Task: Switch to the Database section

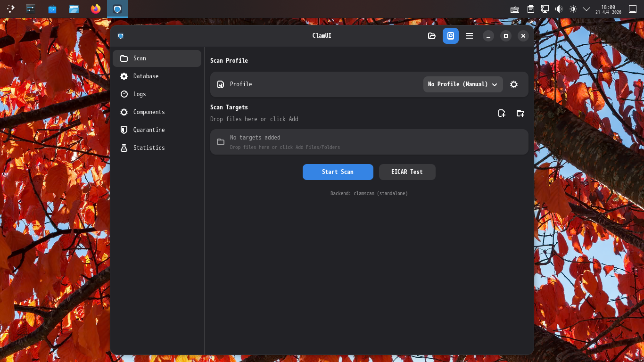Action: pyautogui.click(x=145, y=76)
